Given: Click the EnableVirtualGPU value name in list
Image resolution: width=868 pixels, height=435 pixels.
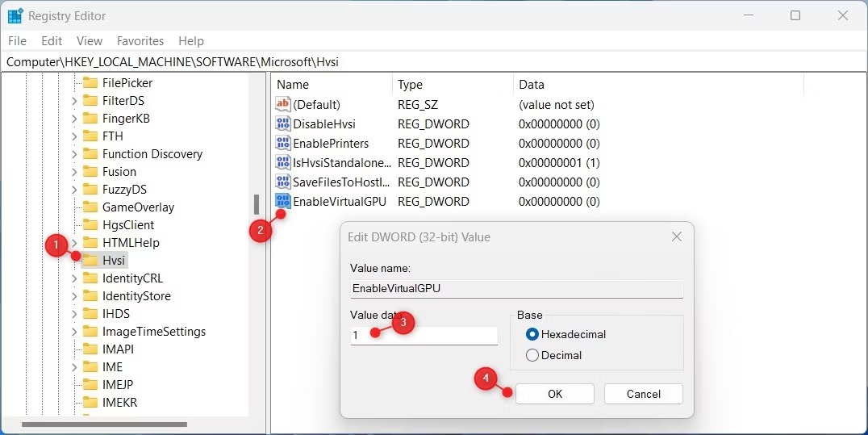Looking at the screenshot, I should pos(340,201).
